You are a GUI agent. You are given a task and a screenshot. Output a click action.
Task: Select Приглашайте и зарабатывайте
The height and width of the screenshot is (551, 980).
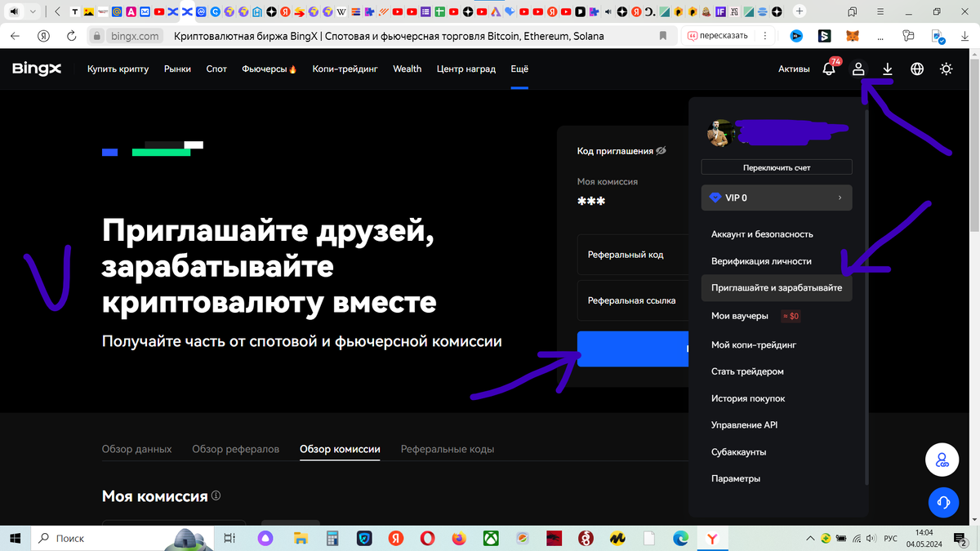777,288
